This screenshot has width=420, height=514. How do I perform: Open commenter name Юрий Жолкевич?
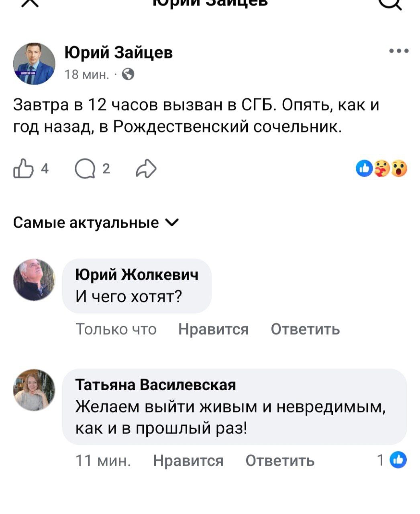137,275
